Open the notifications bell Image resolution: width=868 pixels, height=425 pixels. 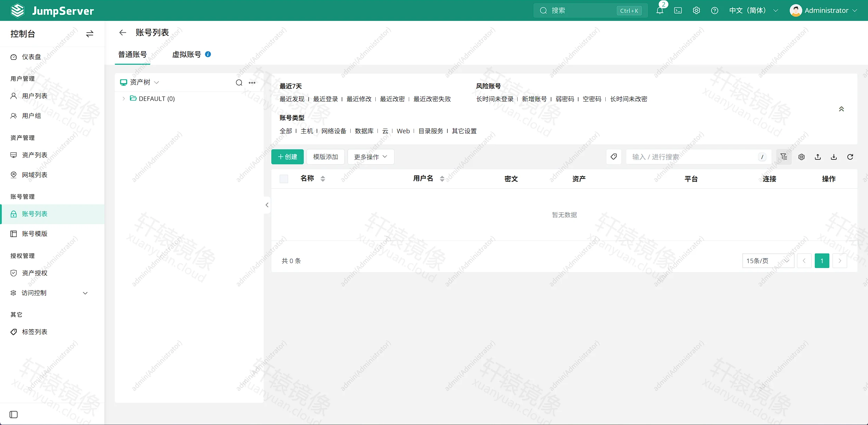point(660,10)
